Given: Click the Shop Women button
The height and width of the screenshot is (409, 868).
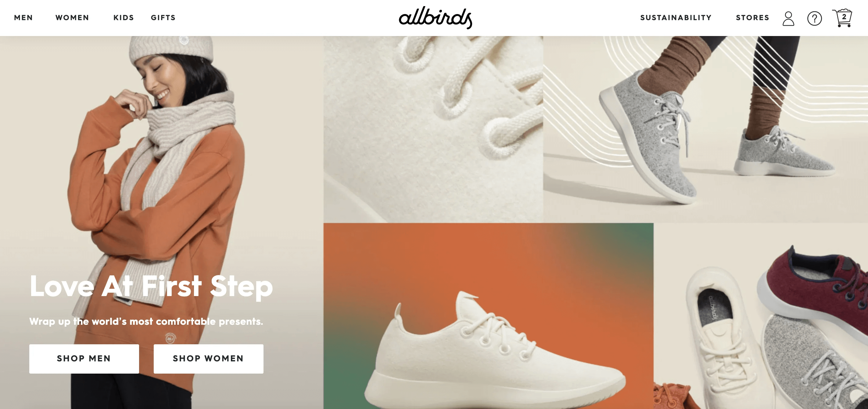Looking at the screenshot, I should click(x=208, y=358).
